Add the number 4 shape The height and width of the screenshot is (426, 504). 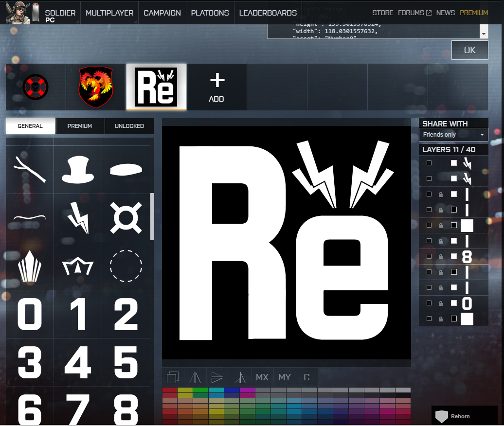[x=78, y=362]
